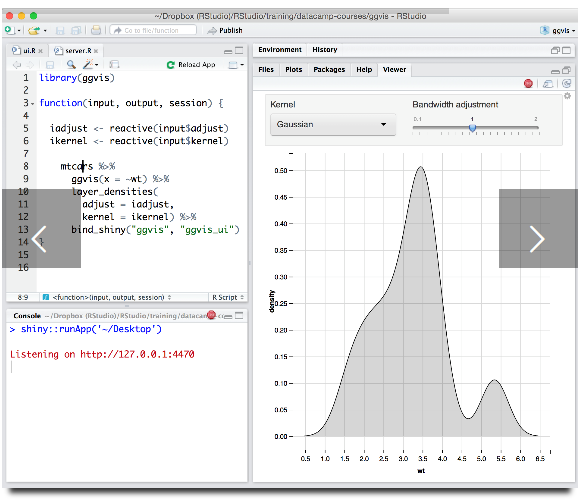Image resolution: width=585 pixels, height=501 pixels.
Task: Close the server.R tab
Action: click(x=96, y=51)
